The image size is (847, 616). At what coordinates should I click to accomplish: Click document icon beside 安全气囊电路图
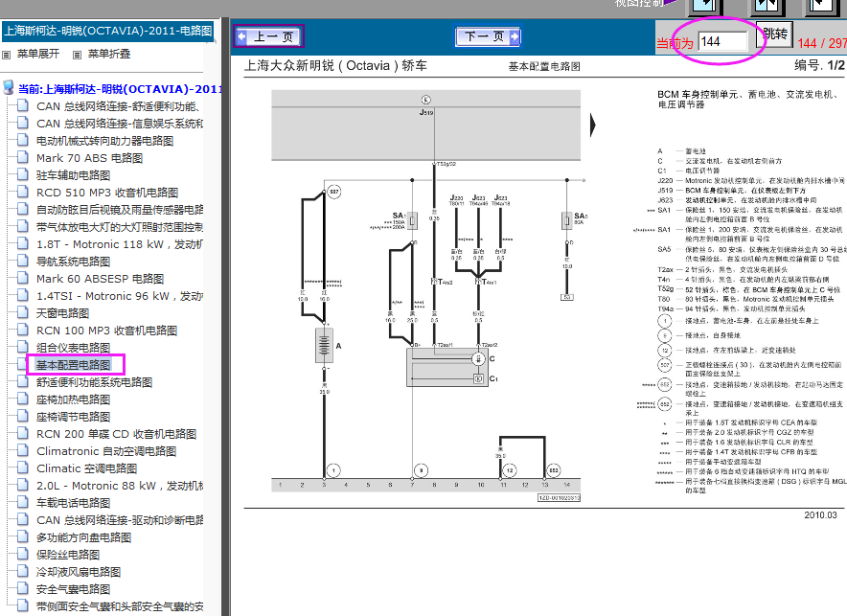pos(23,588)
